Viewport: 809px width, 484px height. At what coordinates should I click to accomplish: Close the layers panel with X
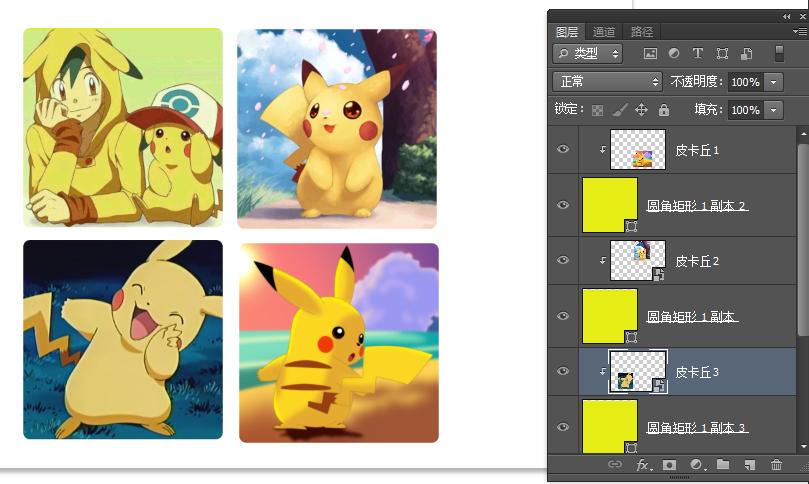pyautogui.click(x=803, y=17)
